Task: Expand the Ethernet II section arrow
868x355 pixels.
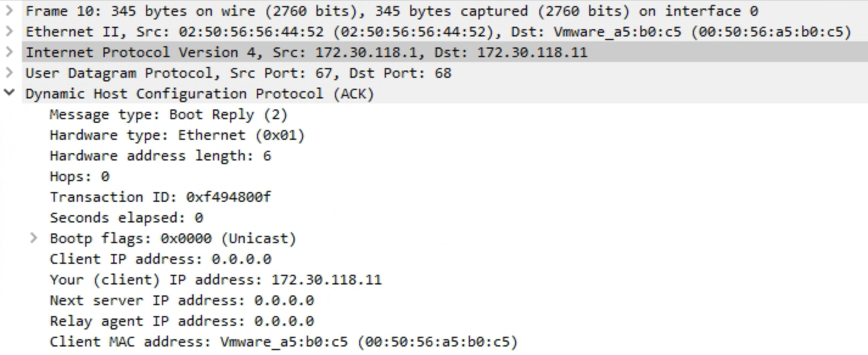Action: coord(9,32)
